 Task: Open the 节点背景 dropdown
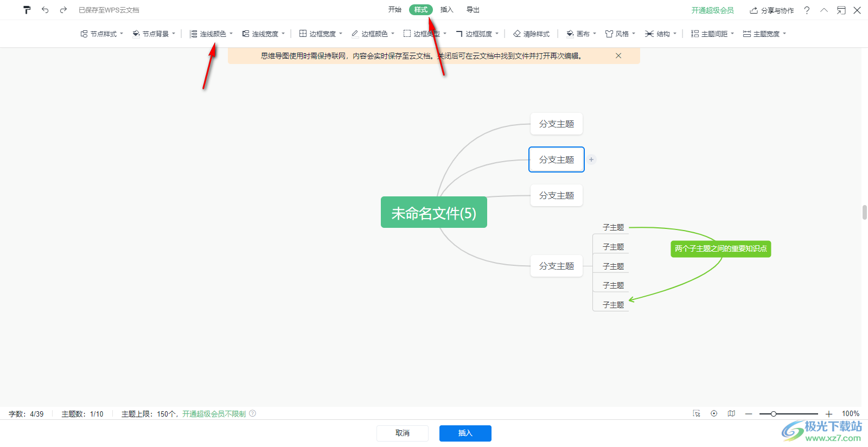pos(154,34)
